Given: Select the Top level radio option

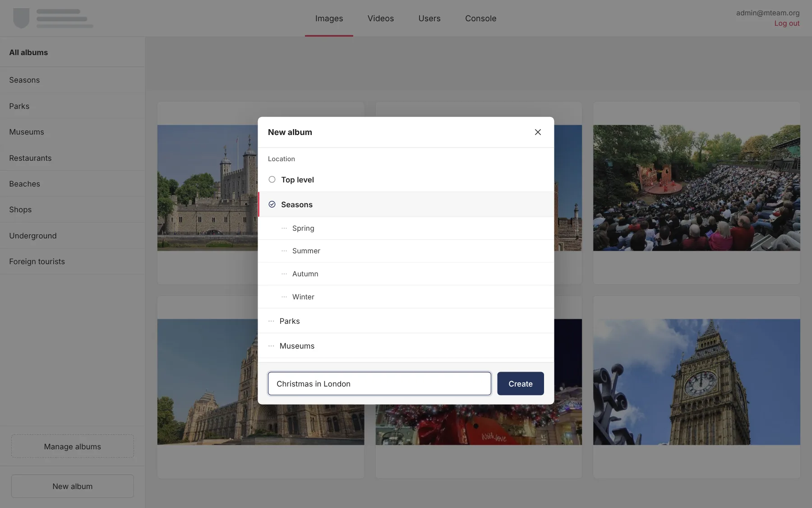Looking at the screenshot, I should 272,179.
